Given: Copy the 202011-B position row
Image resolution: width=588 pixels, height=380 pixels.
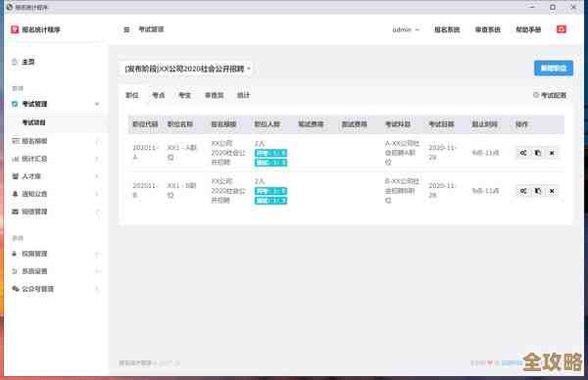Looking at the screenshot, I should (x=537, y=191).
